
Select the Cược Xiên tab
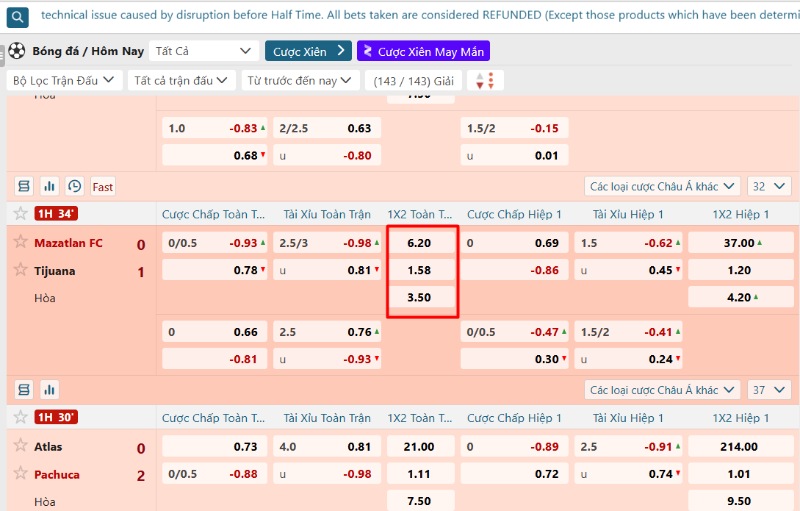307,51
